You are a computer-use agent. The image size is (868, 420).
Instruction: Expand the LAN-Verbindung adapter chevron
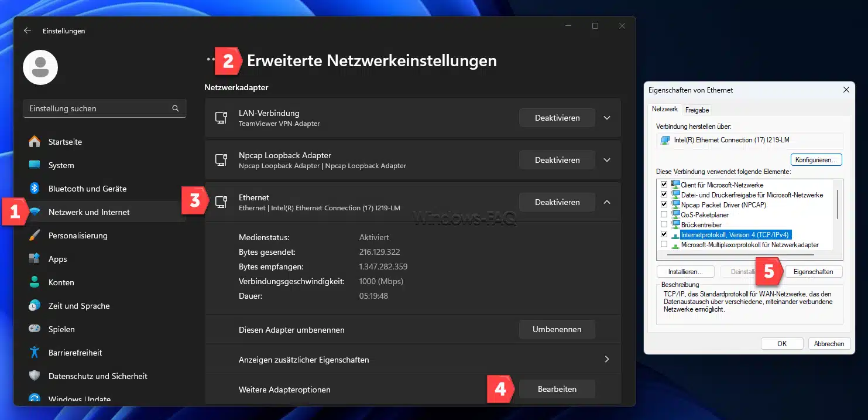607,118
